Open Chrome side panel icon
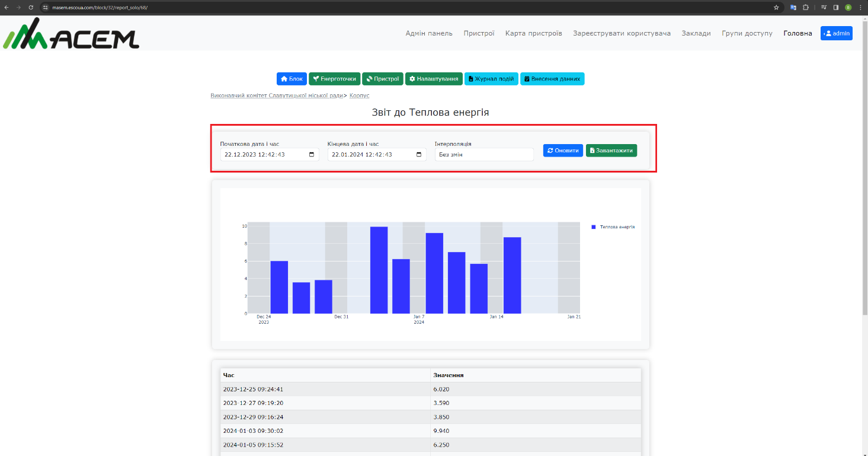The height and width of the screenshot is (456, 868). point(836,7)
